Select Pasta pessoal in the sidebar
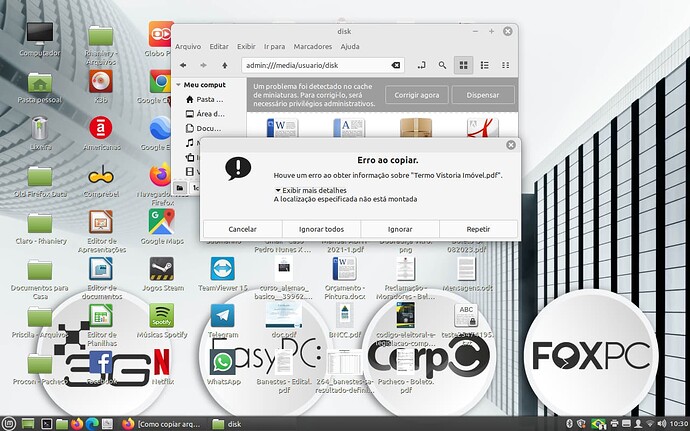 (x=205, y=99)
